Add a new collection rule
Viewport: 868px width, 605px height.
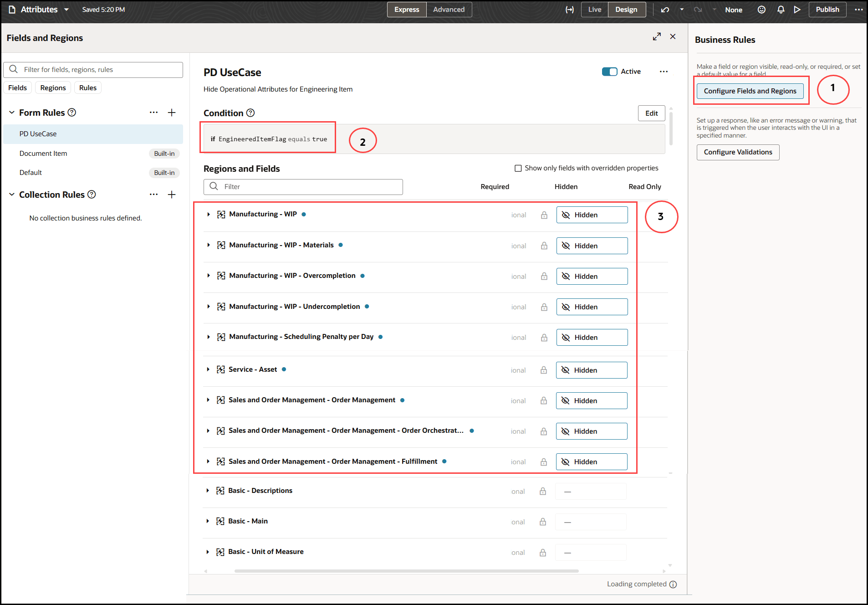172,195
